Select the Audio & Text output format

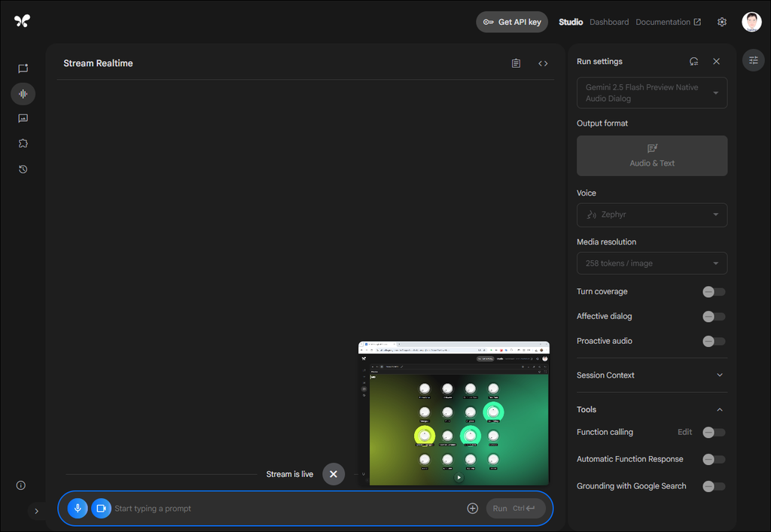[x=652, y=156]
